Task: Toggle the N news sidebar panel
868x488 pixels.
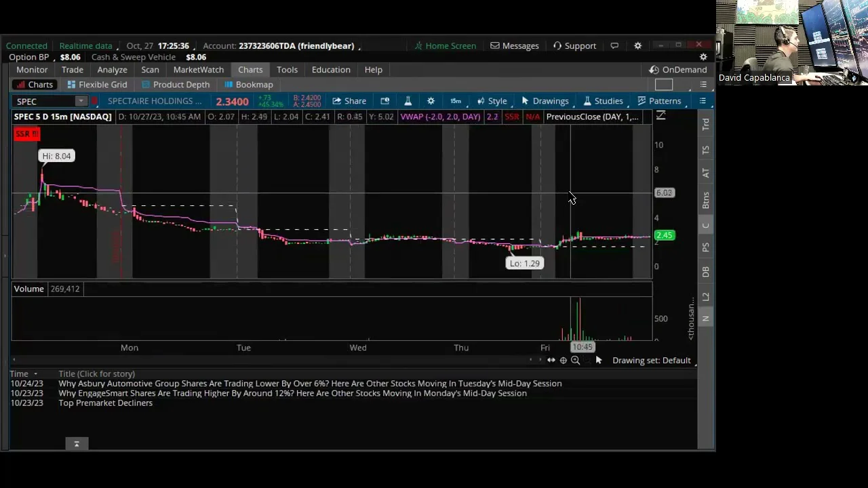Action: [x=705, y=319]
